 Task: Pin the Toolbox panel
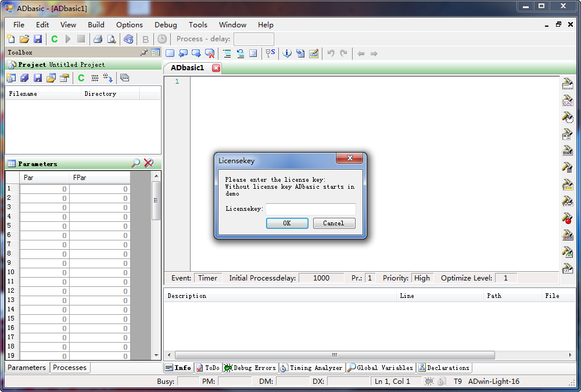144,52
